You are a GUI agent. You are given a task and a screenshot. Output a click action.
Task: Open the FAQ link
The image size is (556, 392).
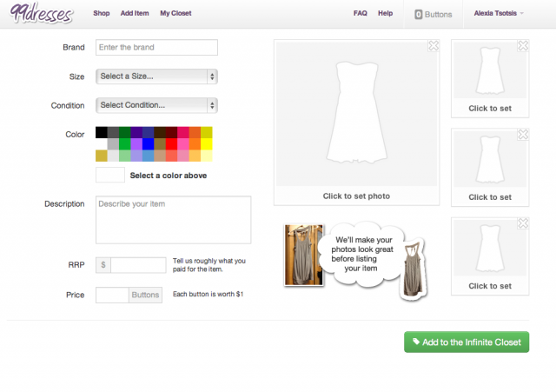coord(360,13)
